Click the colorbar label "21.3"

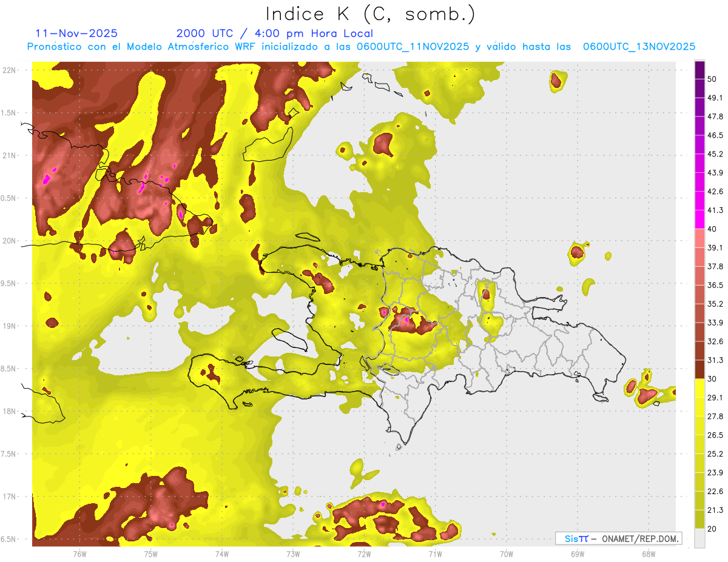[x=715, y=510]
